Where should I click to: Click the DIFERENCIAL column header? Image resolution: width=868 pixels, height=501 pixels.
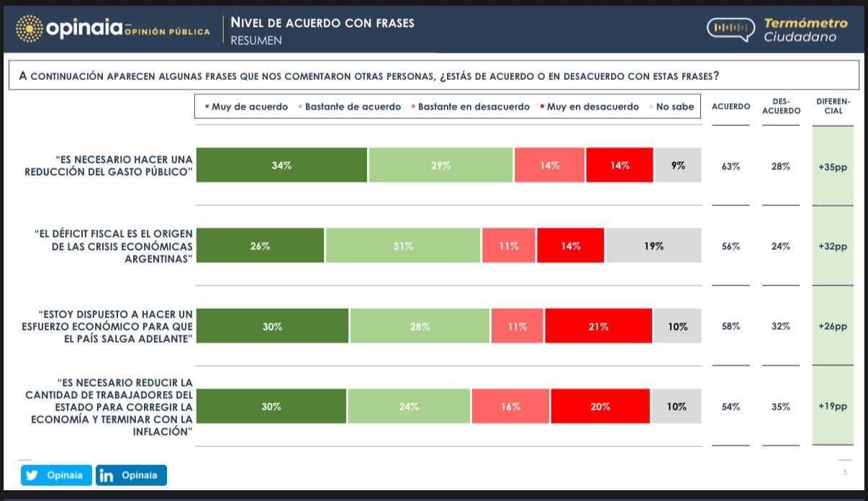(x=833, y=107)
